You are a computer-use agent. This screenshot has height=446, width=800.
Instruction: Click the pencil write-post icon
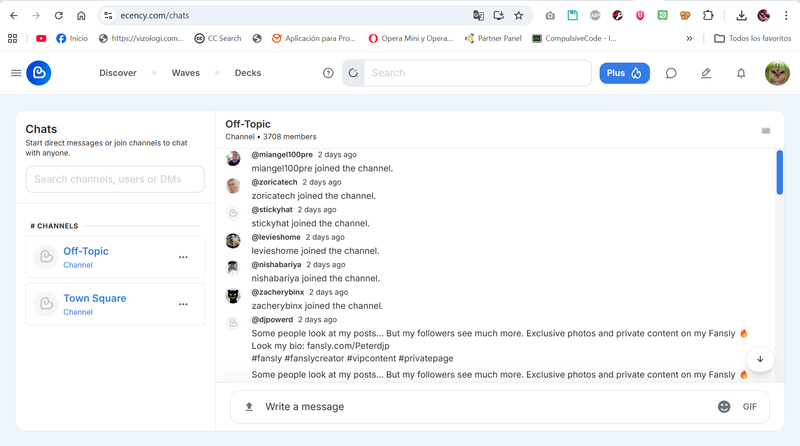706,73
